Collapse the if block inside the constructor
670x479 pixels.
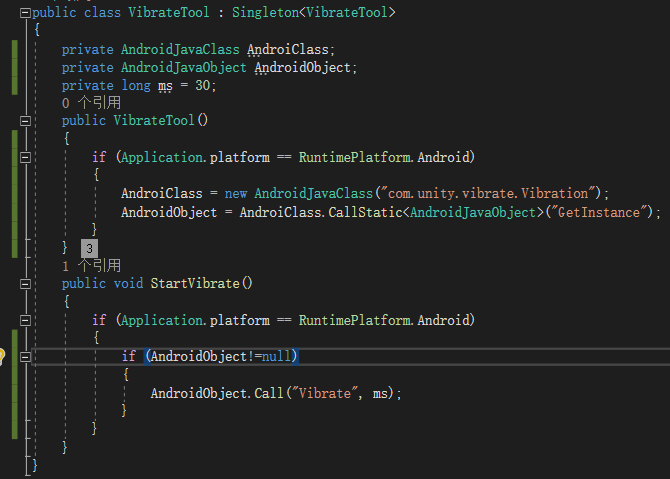click(26, 158)
